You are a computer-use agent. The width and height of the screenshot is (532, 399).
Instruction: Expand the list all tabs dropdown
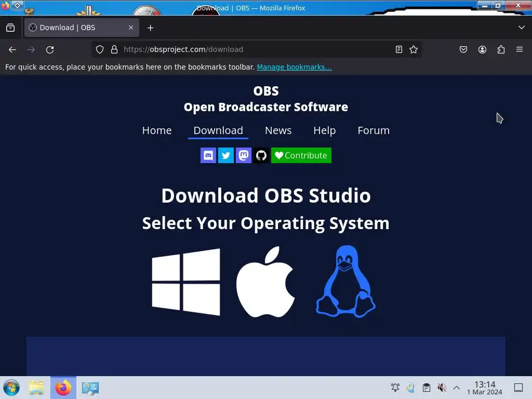click(x=522, y=28)
